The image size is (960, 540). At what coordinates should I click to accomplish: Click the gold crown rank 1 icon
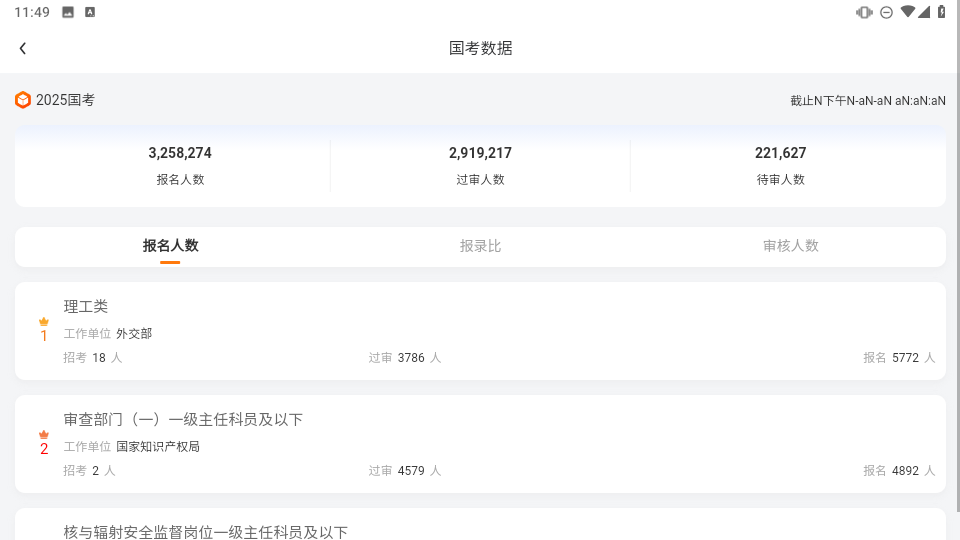coord(43,321)
